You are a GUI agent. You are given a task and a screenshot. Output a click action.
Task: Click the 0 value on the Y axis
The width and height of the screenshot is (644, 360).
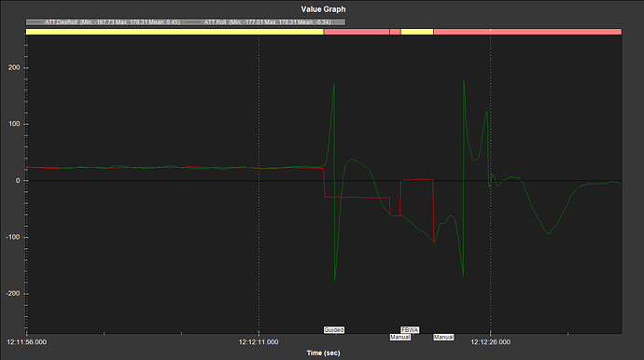18,181
